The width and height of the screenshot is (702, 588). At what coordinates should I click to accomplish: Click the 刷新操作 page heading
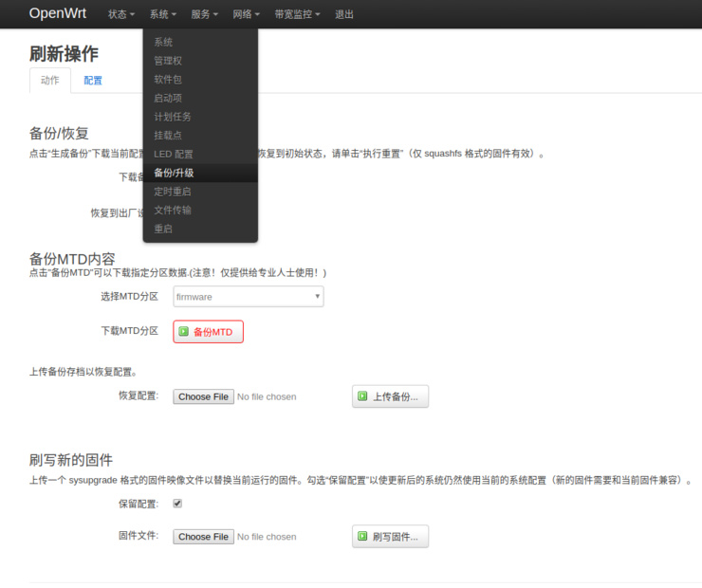[x=64, y=54]
